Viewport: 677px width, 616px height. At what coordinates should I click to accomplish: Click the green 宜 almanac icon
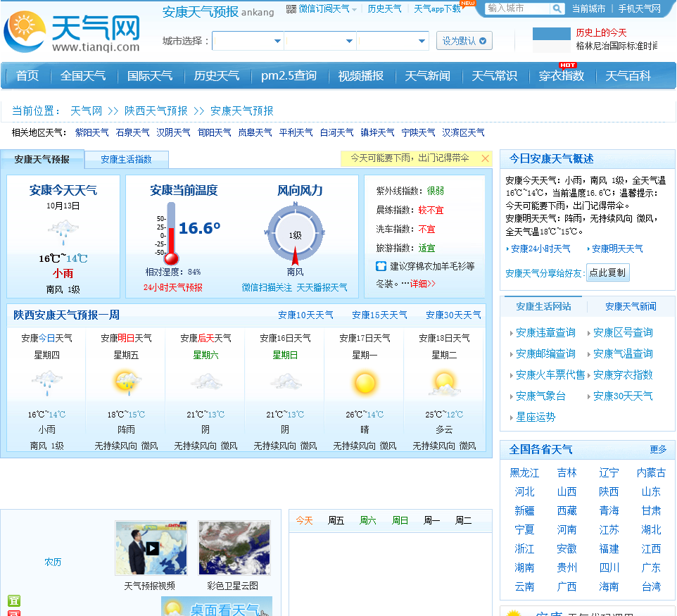tap(14, 601)
